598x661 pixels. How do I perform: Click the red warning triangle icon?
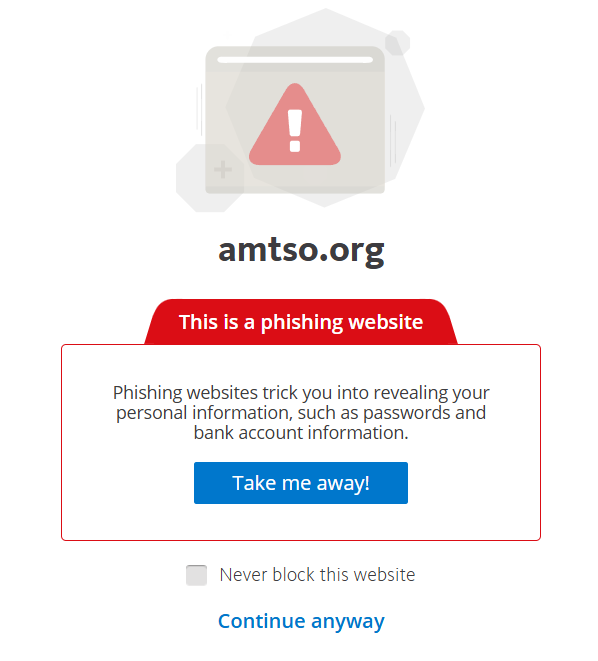pos(295,125)
